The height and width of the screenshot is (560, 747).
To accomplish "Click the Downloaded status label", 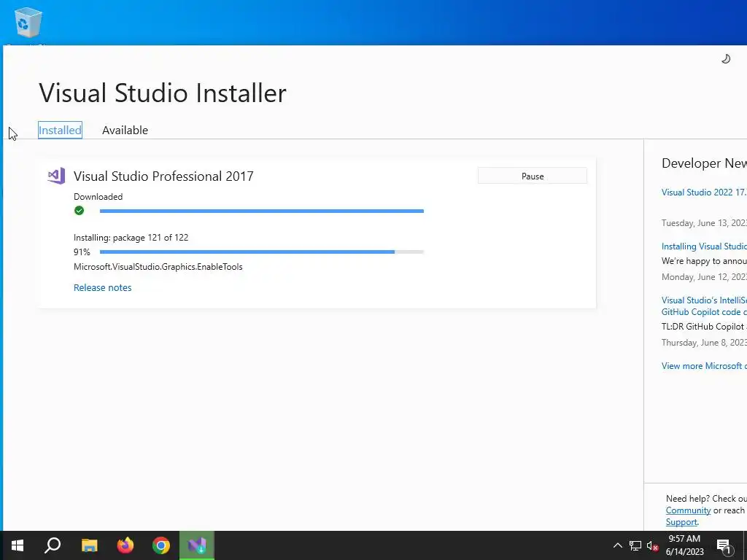I will 98,197.
